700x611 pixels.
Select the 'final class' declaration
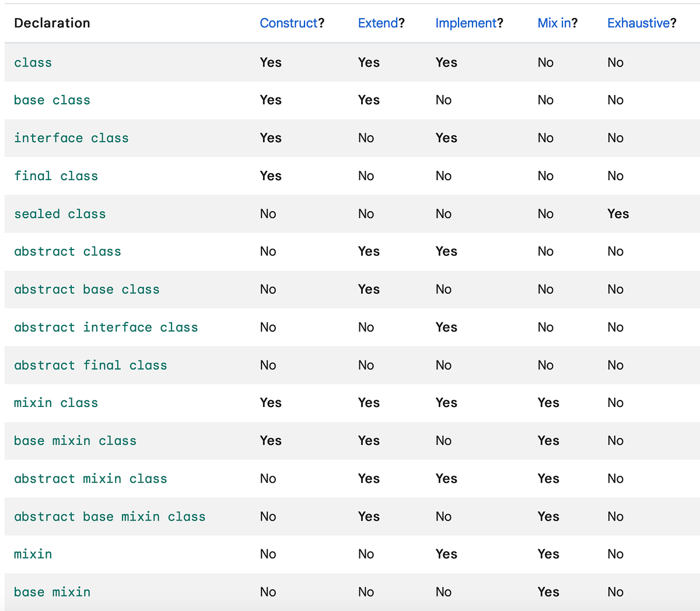point(56,176)
